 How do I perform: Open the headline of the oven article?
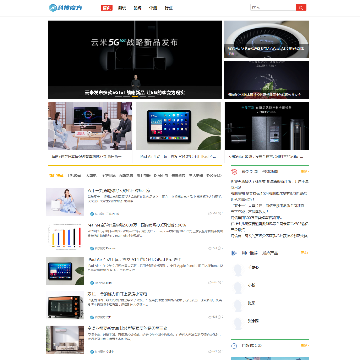click(117, 294)
